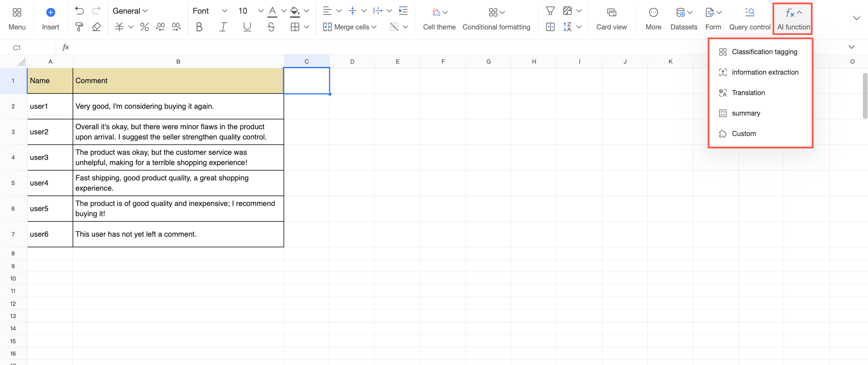The image size is (868, 365).
Task: Click the eraser clear format icon
Action: tap(96, 27)
